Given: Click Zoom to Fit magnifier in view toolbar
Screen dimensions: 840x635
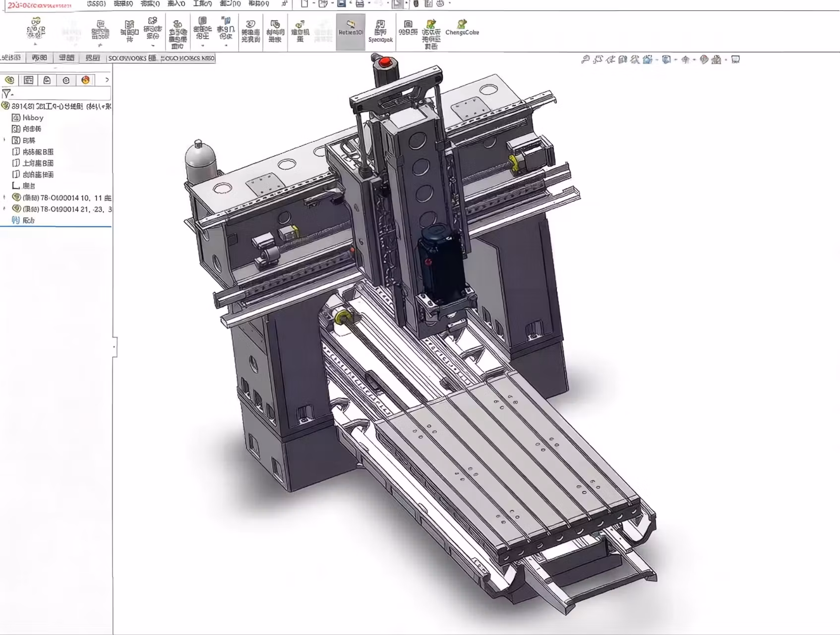Looking at the screenshot, I should pos(586,60).
